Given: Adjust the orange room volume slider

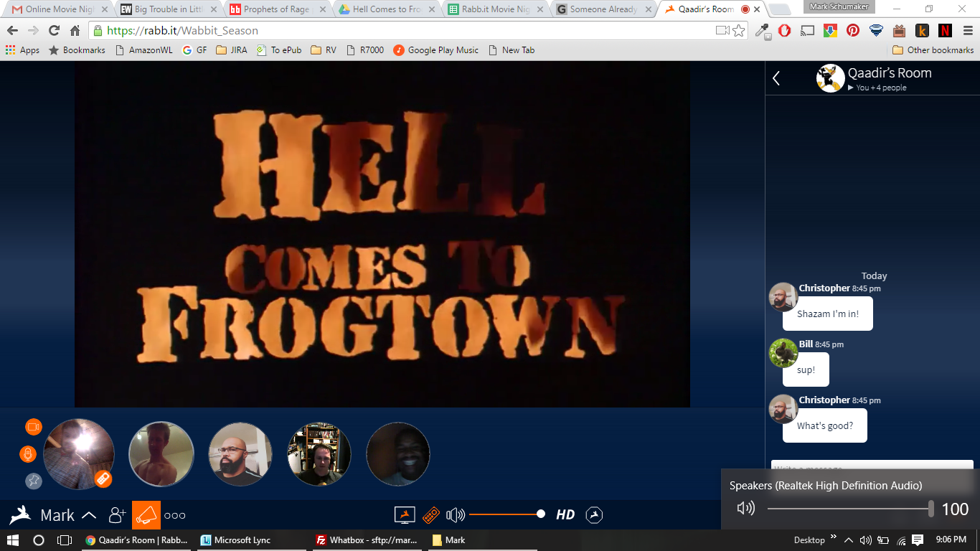Looking at the screenshot, I should click(x=507, y=514).
